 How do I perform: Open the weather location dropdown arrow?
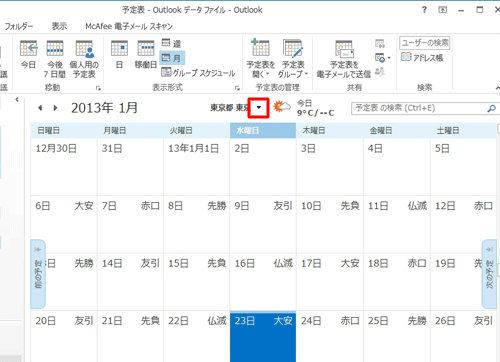pos(259,107)
